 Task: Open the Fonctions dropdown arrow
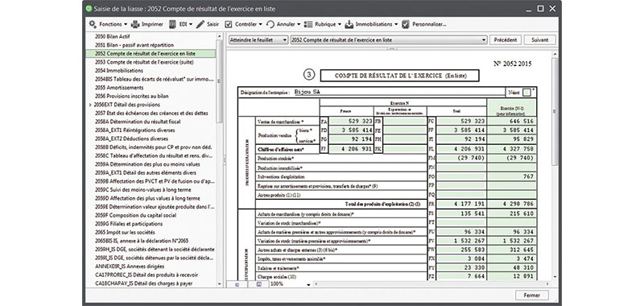click(126, 25)
